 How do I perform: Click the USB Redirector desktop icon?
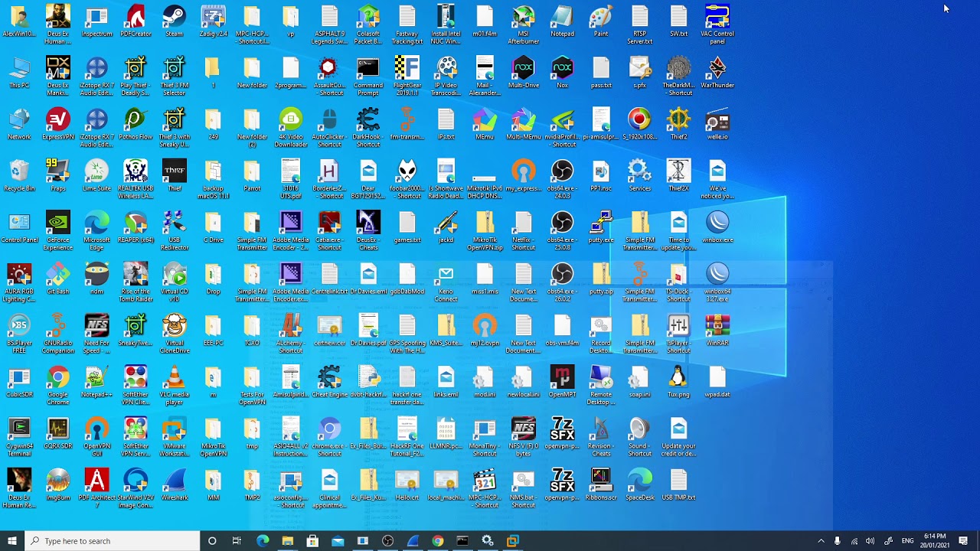click(x=174, y=231)
